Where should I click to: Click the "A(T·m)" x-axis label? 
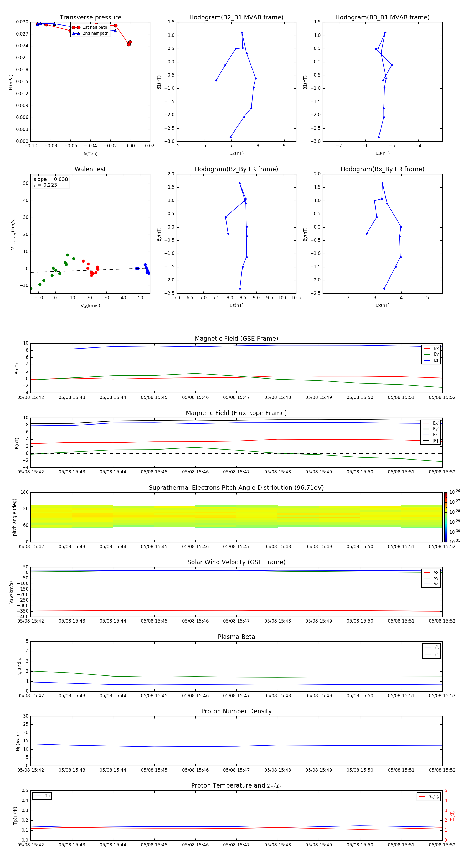point(90,154)
